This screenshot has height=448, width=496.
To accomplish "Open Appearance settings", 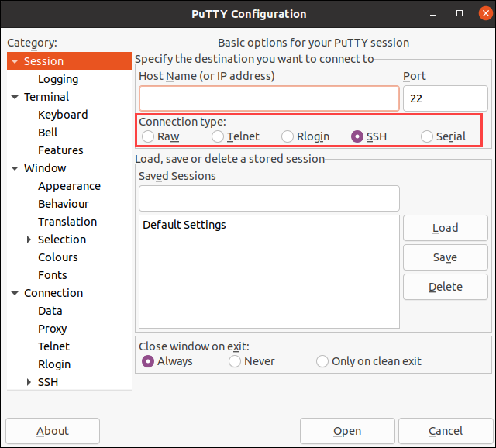I will coord(69,186).
